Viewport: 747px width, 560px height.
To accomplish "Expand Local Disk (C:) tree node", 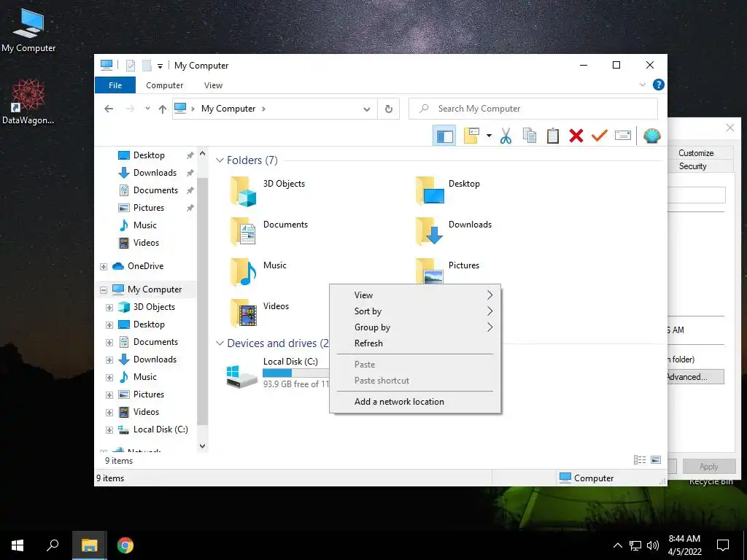I will click(x=109, y=430).
